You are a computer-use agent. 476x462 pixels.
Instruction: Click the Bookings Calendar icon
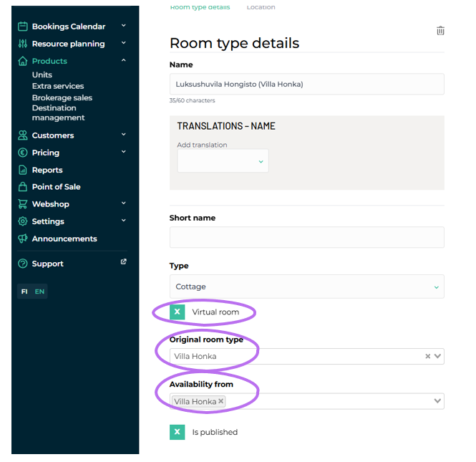23,27
